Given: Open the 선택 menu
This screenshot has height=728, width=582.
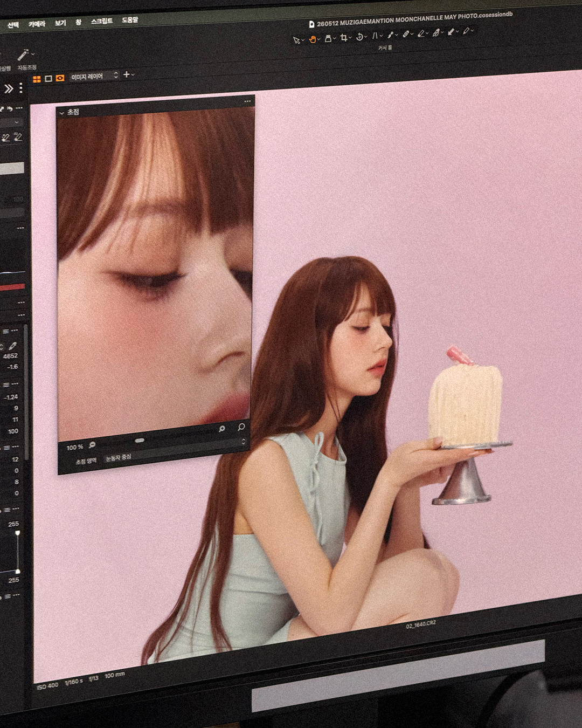Looking at the screenshot, I should tap(13, 25).
